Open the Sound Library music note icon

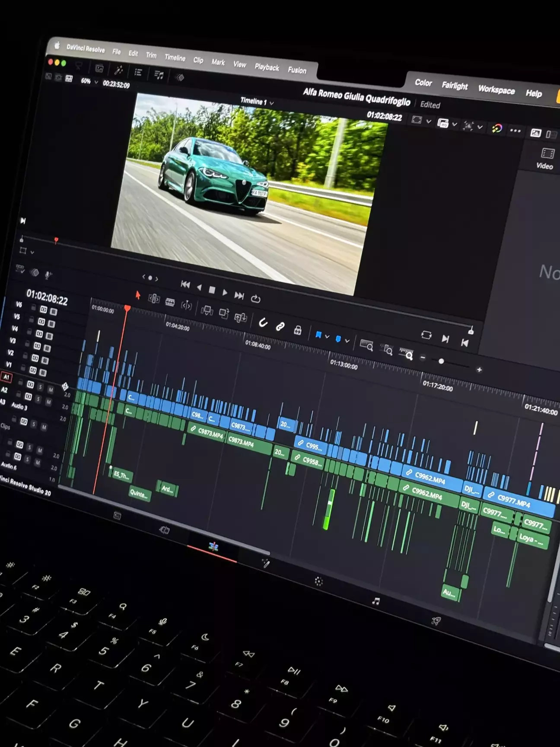point(159,75)
